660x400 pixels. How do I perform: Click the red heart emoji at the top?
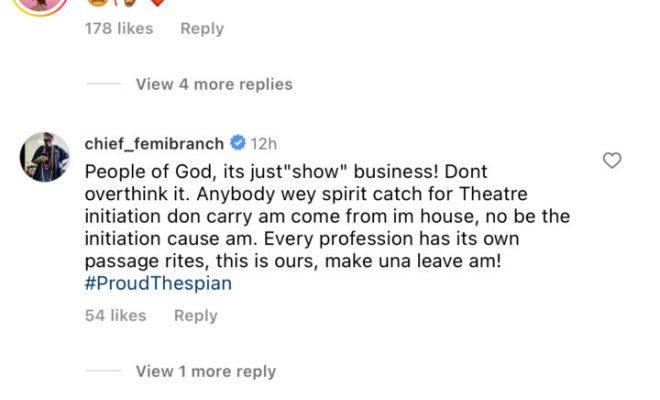point(156,2)
